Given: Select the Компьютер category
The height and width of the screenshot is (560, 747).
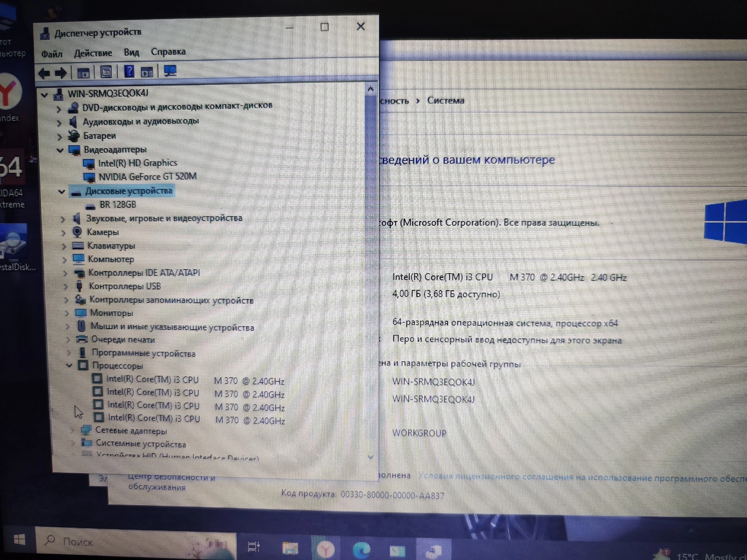Looking at the screenshot, I should click(x=111, y=259).
